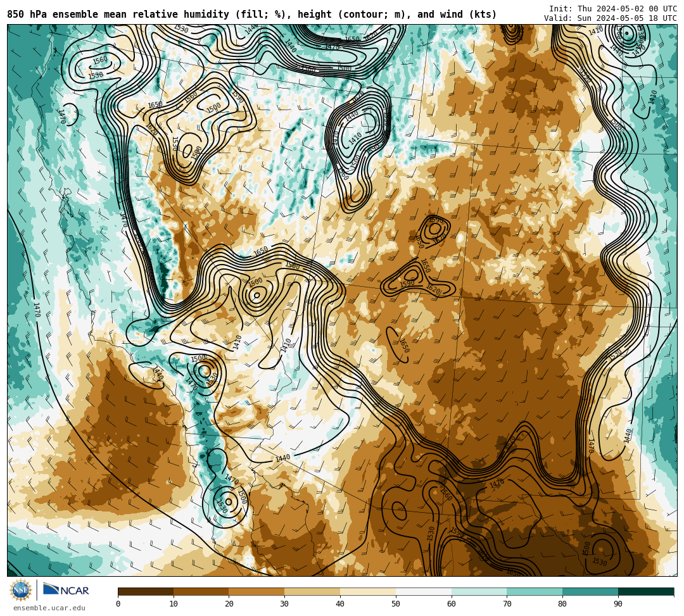
Task: Click the 50-60 white colorbar segment
Action: [x=424, y=591]
